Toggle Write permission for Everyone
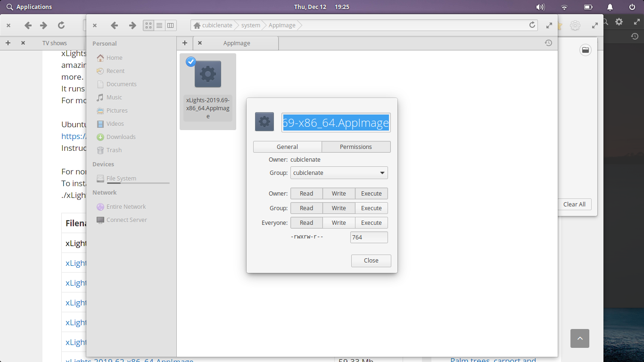The image size is (644, 362). pyautogui.click(x=339, y=222)
